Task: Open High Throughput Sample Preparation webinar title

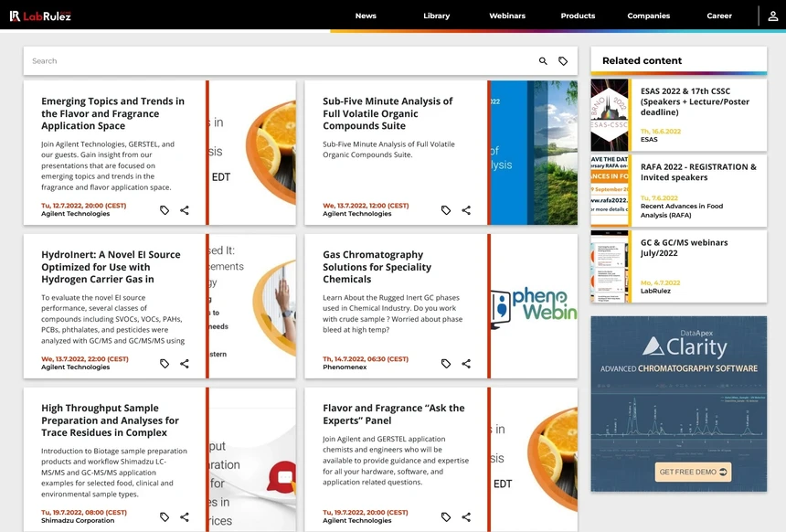Action: pos(110,420)
